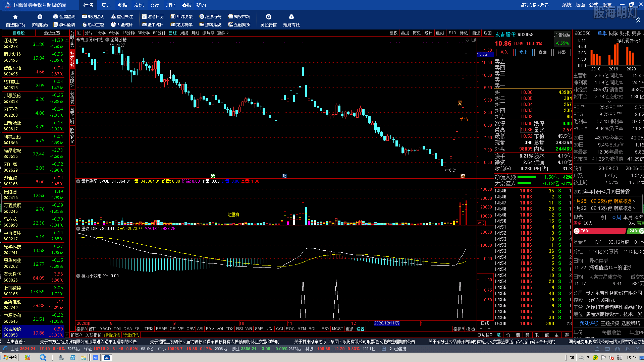Open the 量柱副图 indicator dropdown
Viewport: 644px width, 362px height.
(x=78, y=181)
